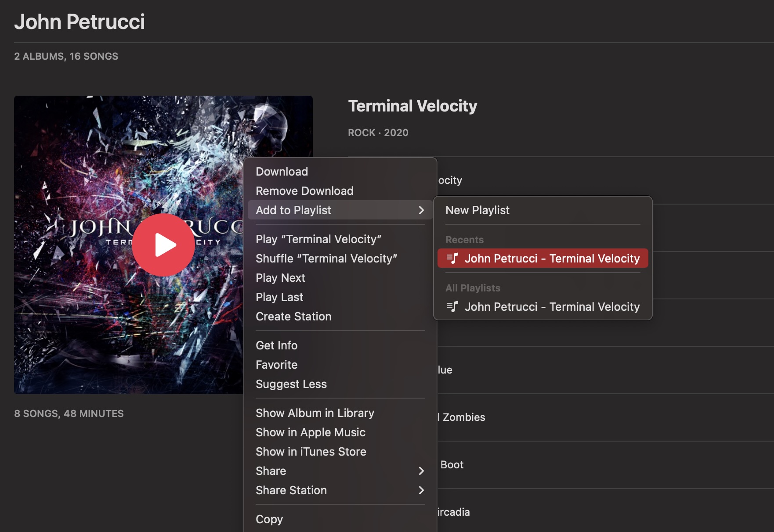Select the track row ending in "Boot"
774x532 pixels.
point(605,465)
